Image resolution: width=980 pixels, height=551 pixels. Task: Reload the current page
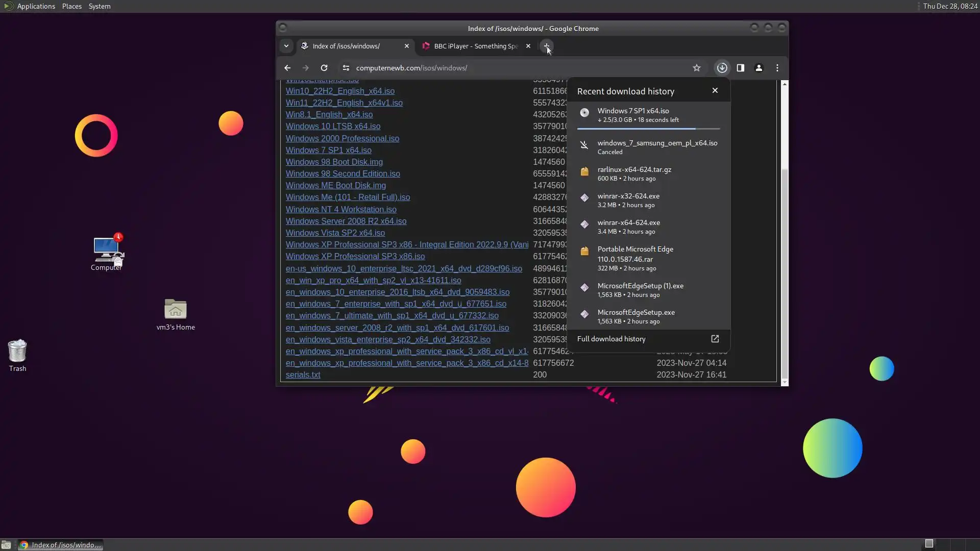[324, 68]
